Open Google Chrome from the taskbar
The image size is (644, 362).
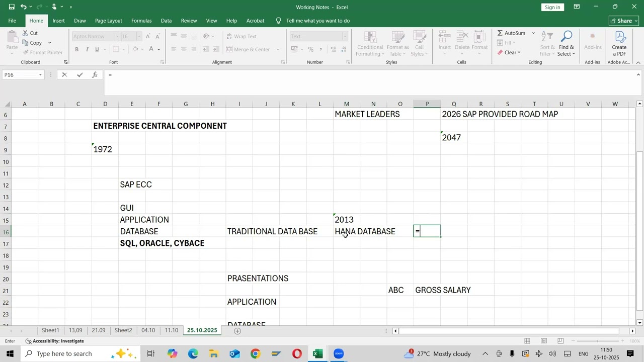coord(255,354)
